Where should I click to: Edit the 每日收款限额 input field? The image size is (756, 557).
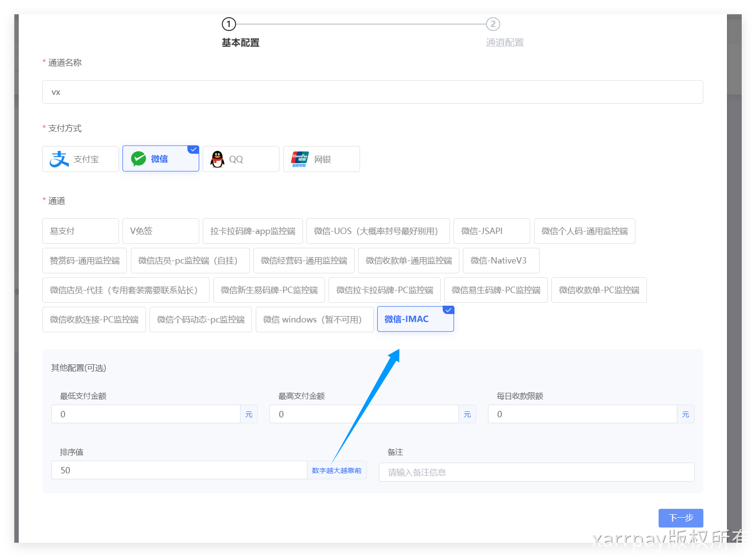click(582, 414)
